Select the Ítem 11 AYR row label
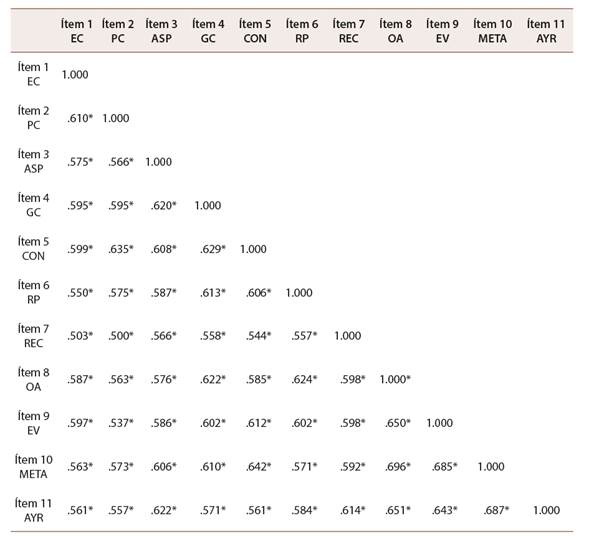589x536 pixels. [33, 510]
